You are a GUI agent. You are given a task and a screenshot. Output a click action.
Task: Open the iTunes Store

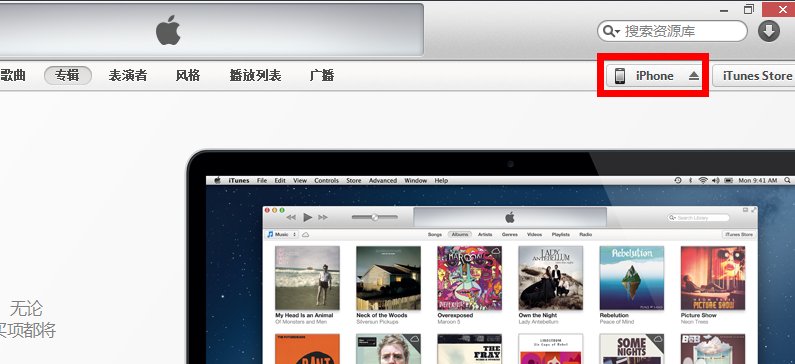point(755,76)
